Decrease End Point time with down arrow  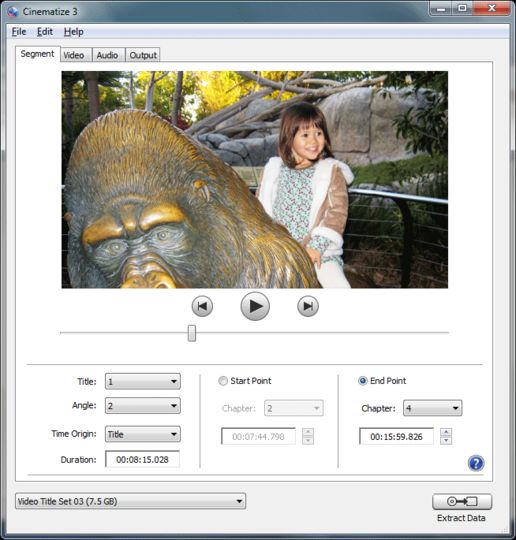pyautogui.click(x=446, y=440)
